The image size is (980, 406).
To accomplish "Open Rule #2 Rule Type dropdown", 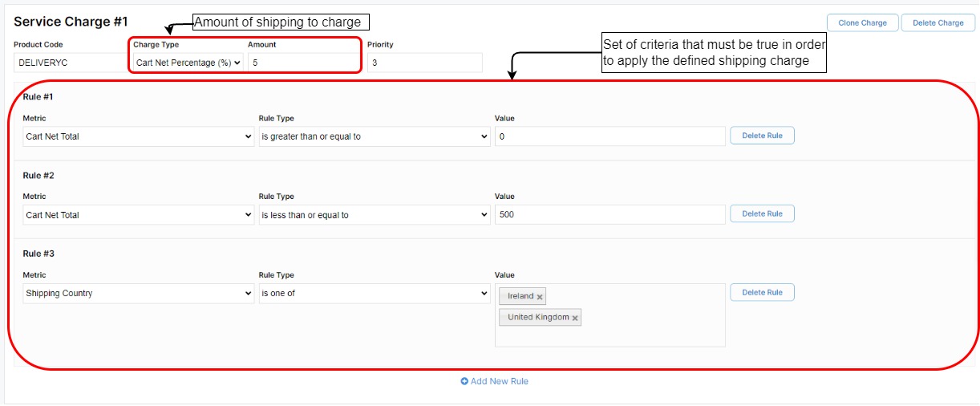I will click(374, 215).
